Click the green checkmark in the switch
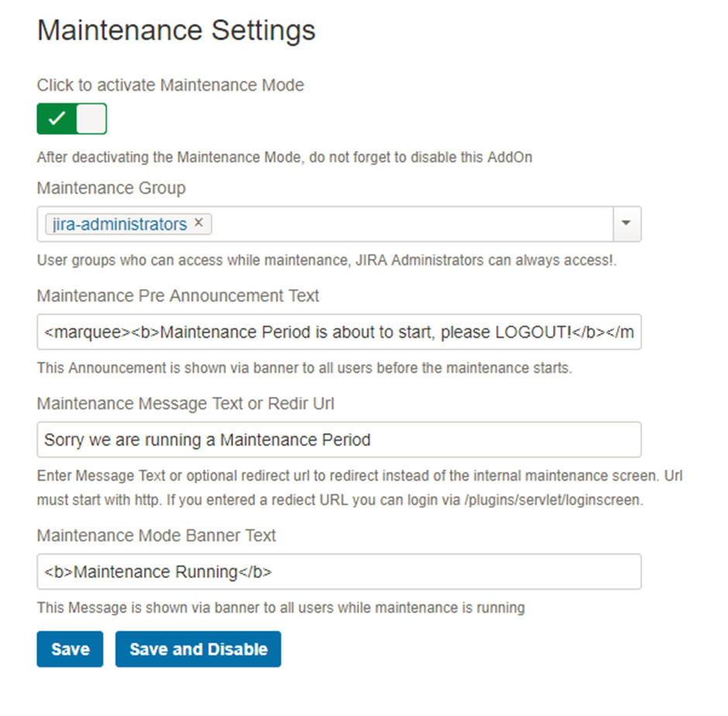Screen dimensions: 728x716 coord(57,119)
